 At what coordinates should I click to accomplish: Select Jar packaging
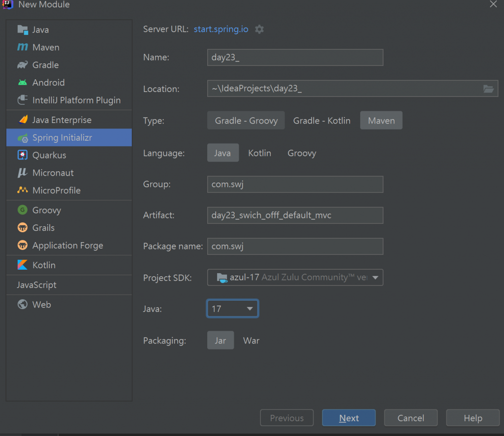pyautogui.click(x=220, y=340)
